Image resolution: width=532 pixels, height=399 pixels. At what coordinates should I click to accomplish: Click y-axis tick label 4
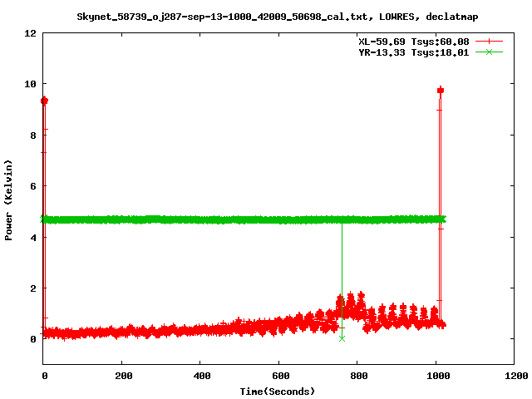pos(33,238)
